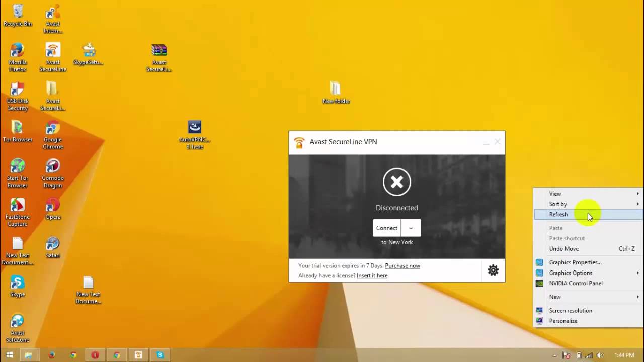Click the Disconnected status label
This screenshot has height=362, width=644.
pos(397,208)
